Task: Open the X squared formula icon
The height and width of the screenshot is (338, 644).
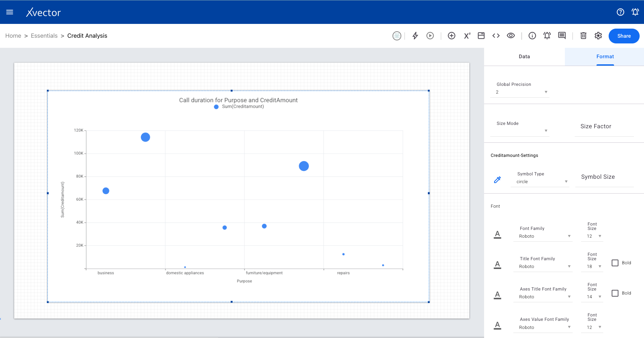Action: tap(467, 36)
